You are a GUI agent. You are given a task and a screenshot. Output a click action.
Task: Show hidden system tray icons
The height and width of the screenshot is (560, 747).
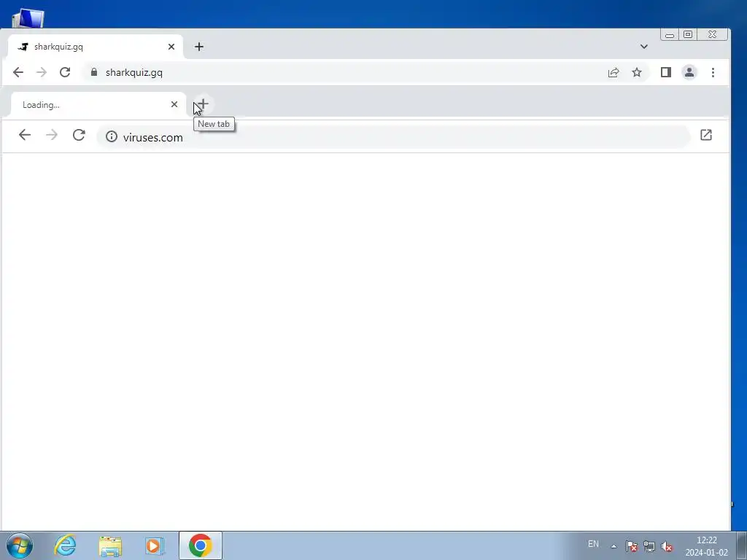[x=614, y=546]
